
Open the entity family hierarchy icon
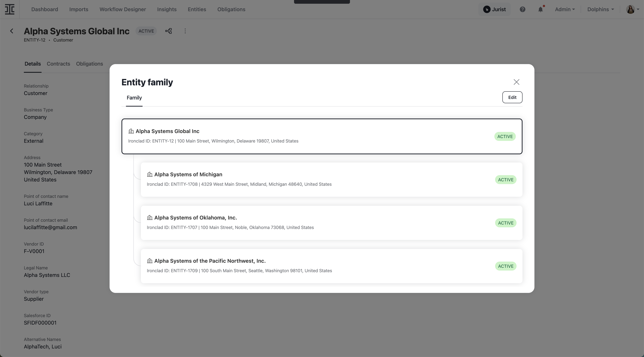coord(168,31)
